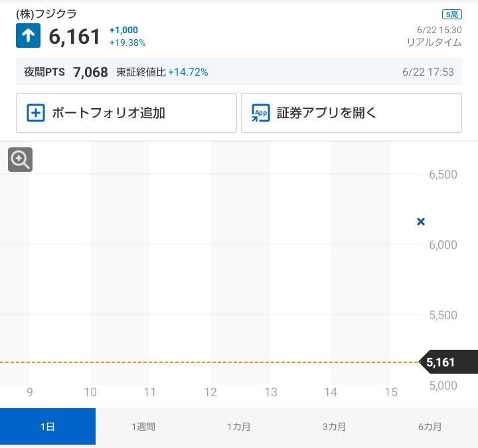Switch to the 1カ月 chart tab
This screenshot has height=448, width=478.
[239, 427]
